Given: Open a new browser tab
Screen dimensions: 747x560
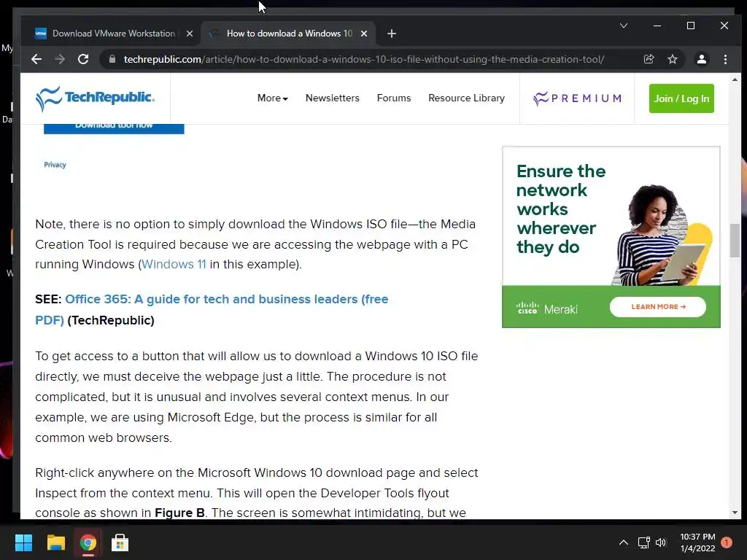Looking at the screenshot, I should point(392,34).
